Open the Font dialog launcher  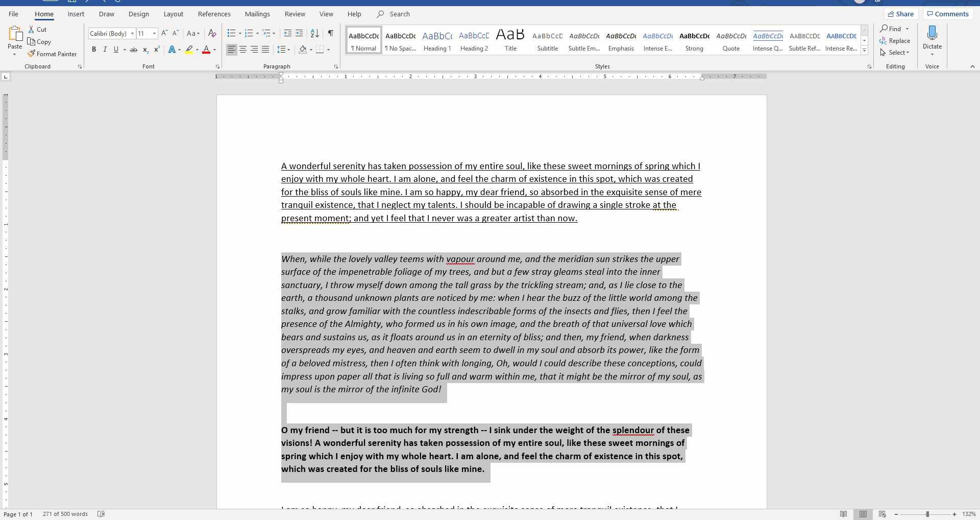click(217, 67)
